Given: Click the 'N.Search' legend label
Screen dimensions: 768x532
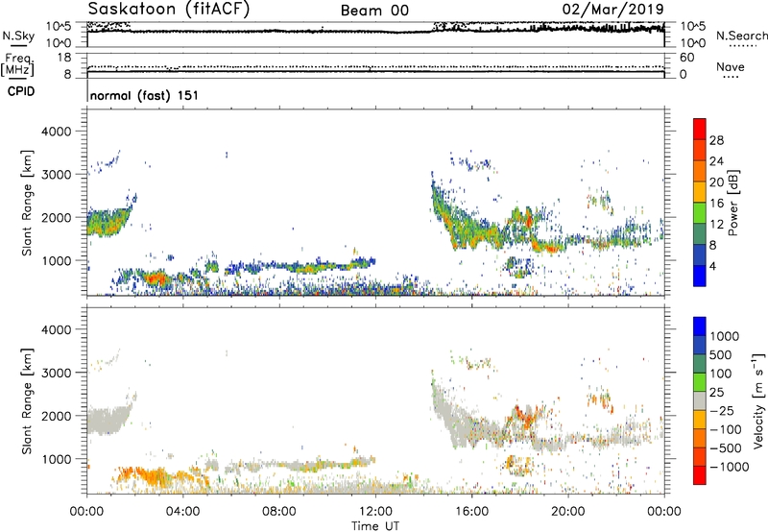Looking at the screenshot, I should (741, 36).
